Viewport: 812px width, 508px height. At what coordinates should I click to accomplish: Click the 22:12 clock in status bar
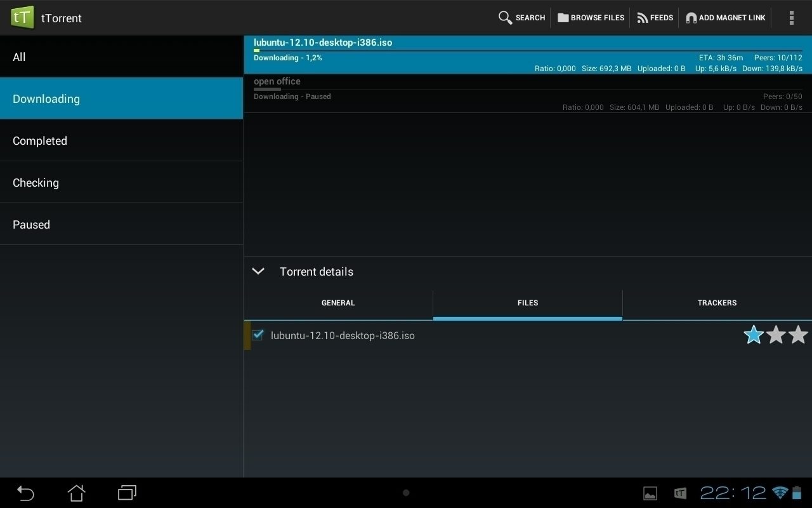[x=733, y=493]
